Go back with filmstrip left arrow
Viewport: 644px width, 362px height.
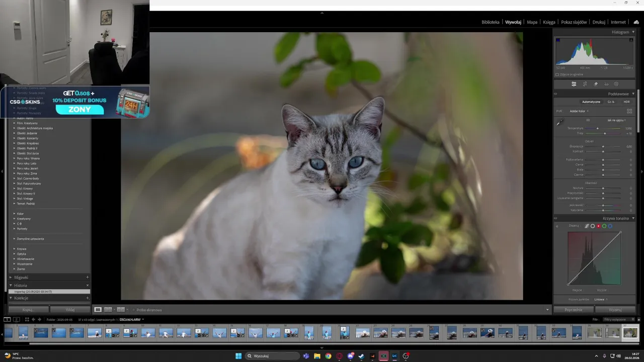33,319
